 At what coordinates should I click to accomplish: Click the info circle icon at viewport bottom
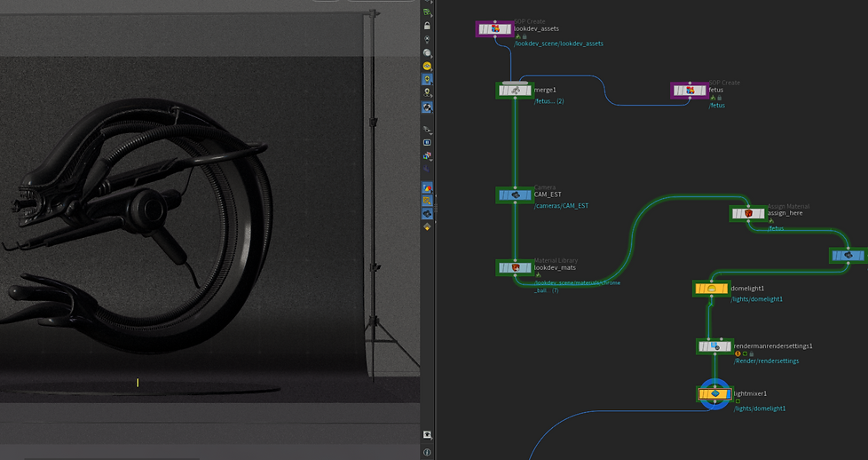coord(427,452)
